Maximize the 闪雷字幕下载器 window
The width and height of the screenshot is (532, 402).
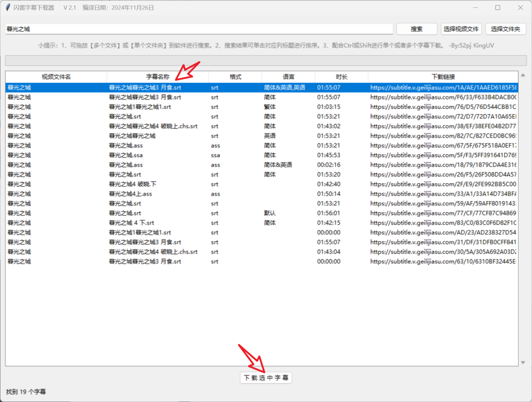coord(498,7)
